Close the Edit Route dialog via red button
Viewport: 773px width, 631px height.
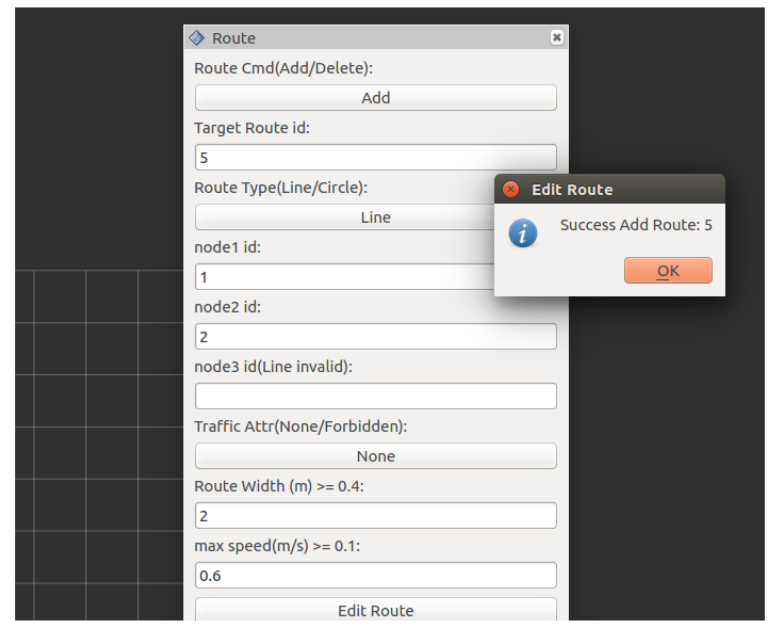(510, 189)
